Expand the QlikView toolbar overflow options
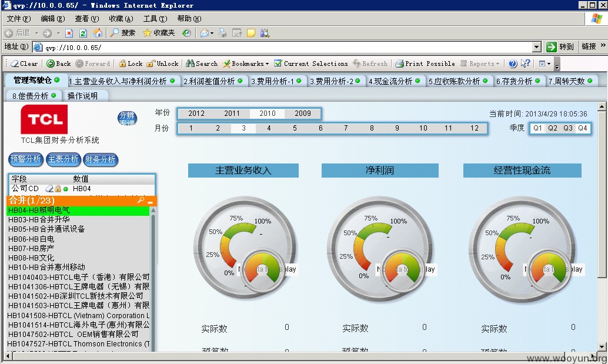This screenshot has height=364, width=608. [557, 64]
